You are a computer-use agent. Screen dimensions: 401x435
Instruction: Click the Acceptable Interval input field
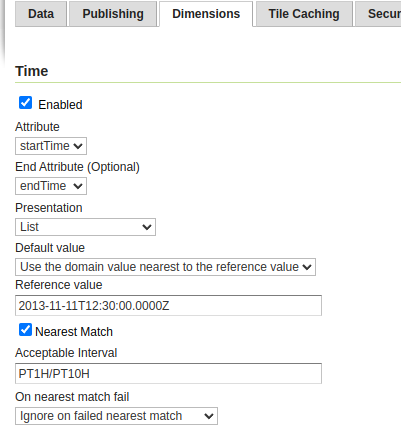point(168,373)
